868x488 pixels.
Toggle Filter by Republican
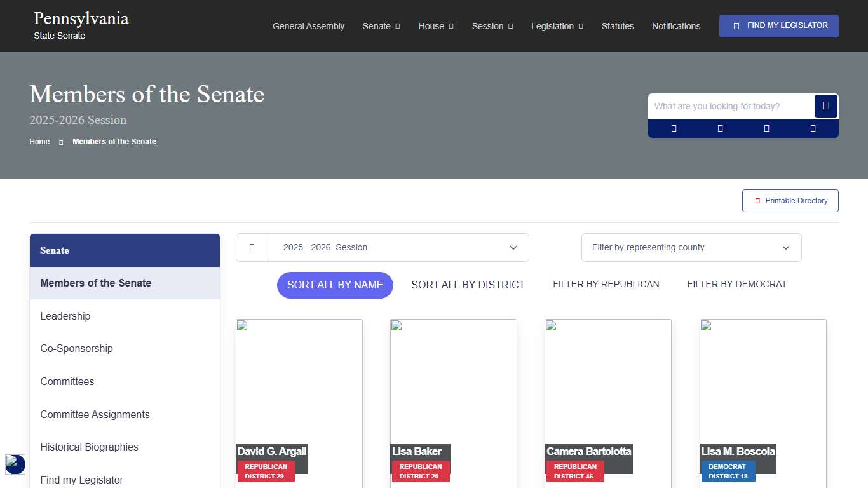tap(606, 284)
